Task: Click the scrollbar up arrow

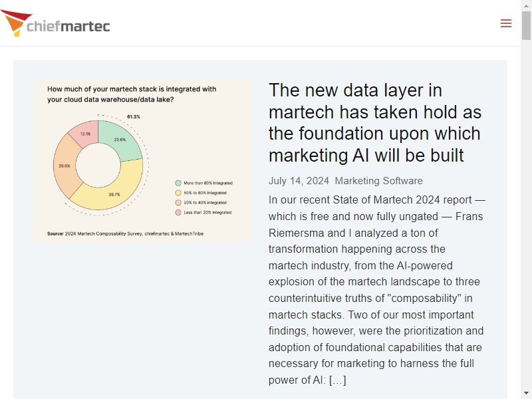Action: point(526,5)
